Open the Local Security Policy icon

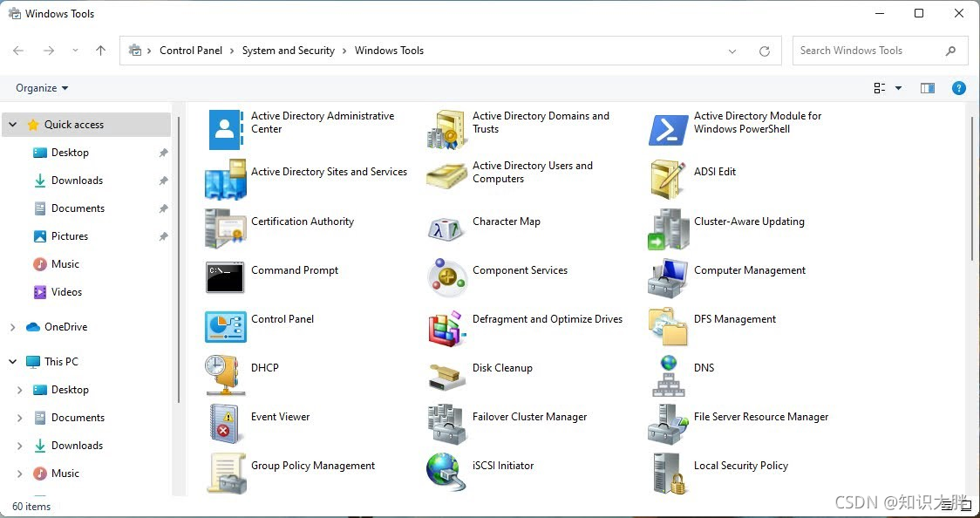point(668,473)
